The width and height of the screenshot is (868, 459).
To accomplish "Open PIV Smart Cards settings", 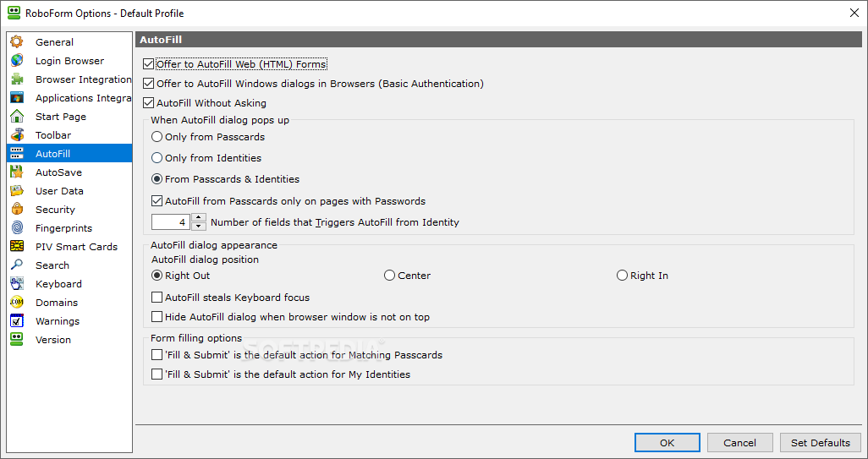I will [69, 247].
